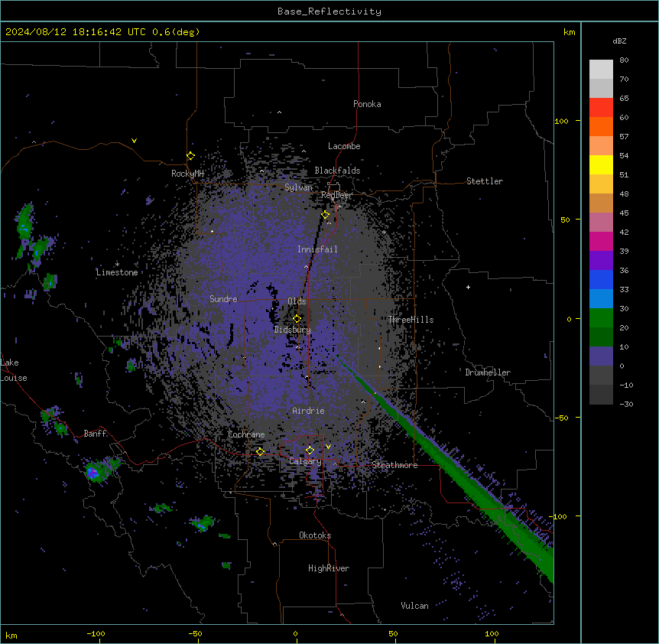Click the Drumheller city label
Viewport: 659px width, 644px height.
488,372
